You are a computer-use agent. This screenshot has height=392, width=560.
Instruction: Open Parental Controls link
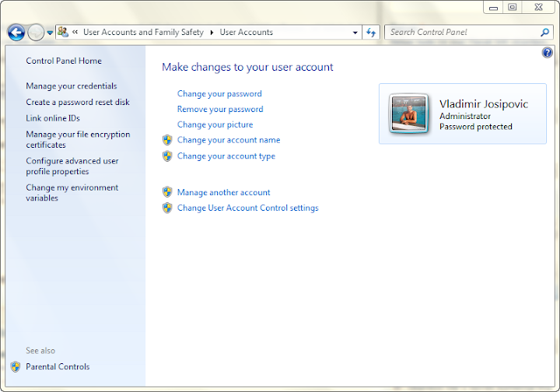coord(58,366)
